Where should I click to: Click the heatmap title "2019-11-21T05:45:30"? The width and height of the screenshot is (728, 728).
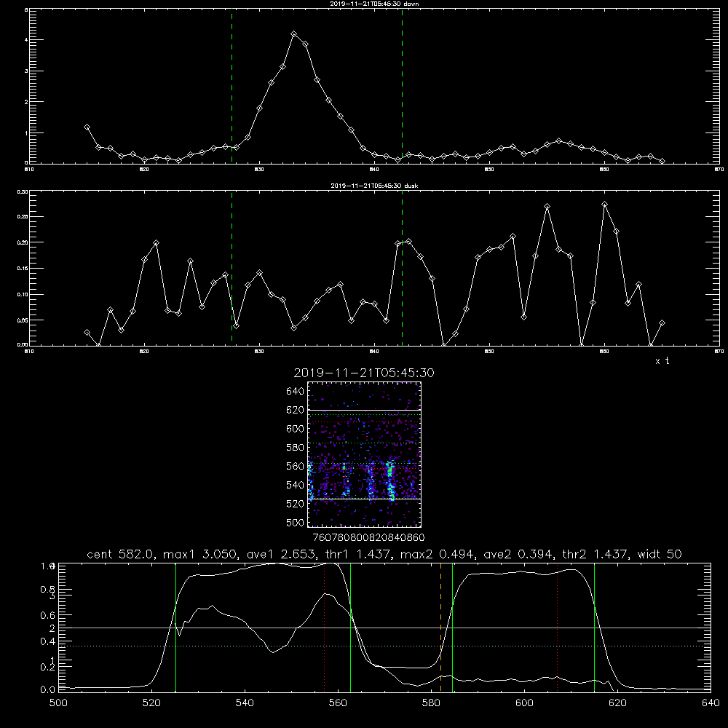364,373
